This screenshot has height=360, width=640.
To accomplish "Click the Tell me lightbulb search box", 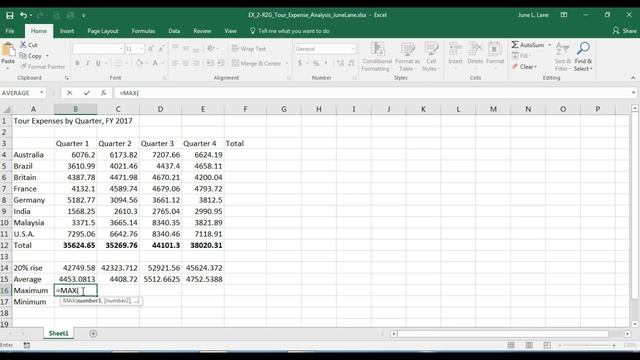I will (x=290, y=31).
